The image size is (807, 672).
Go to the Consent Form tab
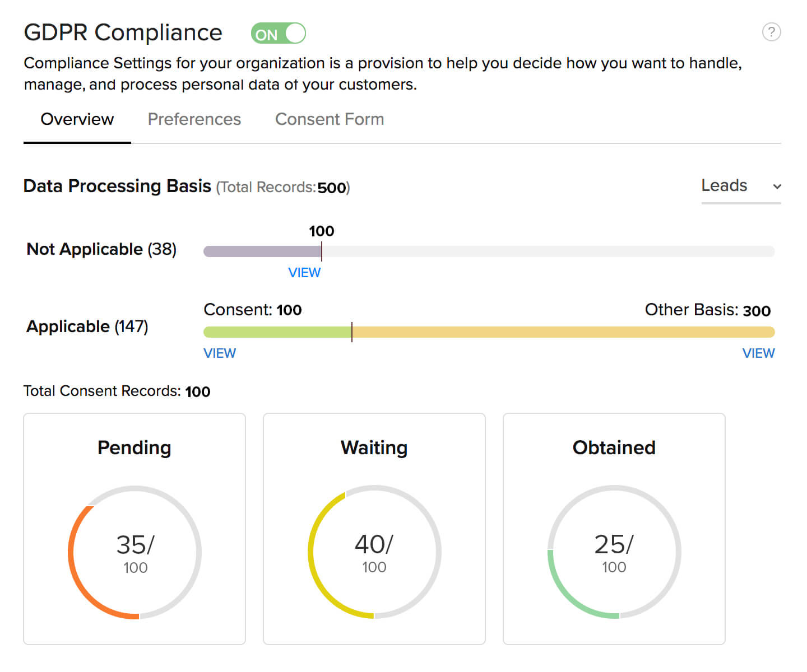click(x=330, y=120)
